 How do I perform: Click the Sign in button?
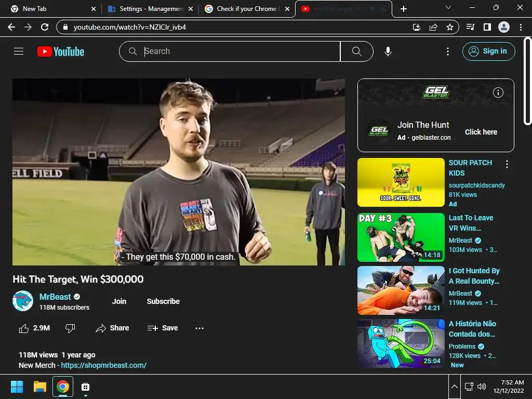[x=488, y=51]
